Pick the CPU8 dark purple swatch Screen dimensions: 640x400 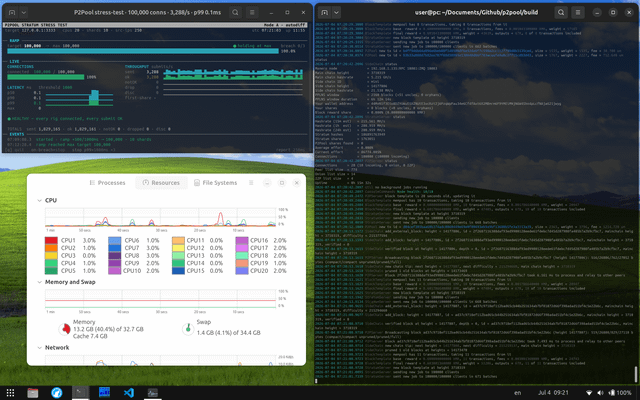115,256
